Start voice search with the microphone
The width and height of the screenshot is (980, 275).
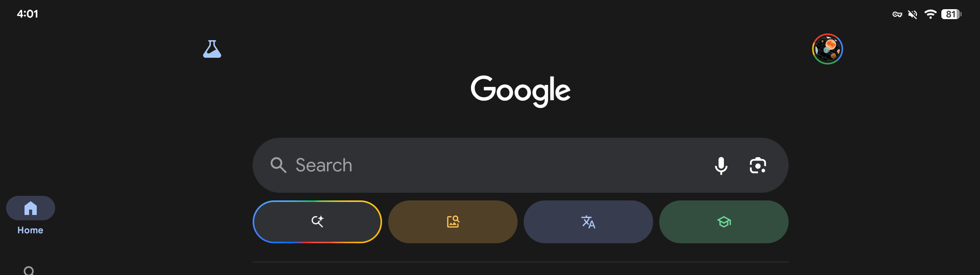[x=721, y=165]
